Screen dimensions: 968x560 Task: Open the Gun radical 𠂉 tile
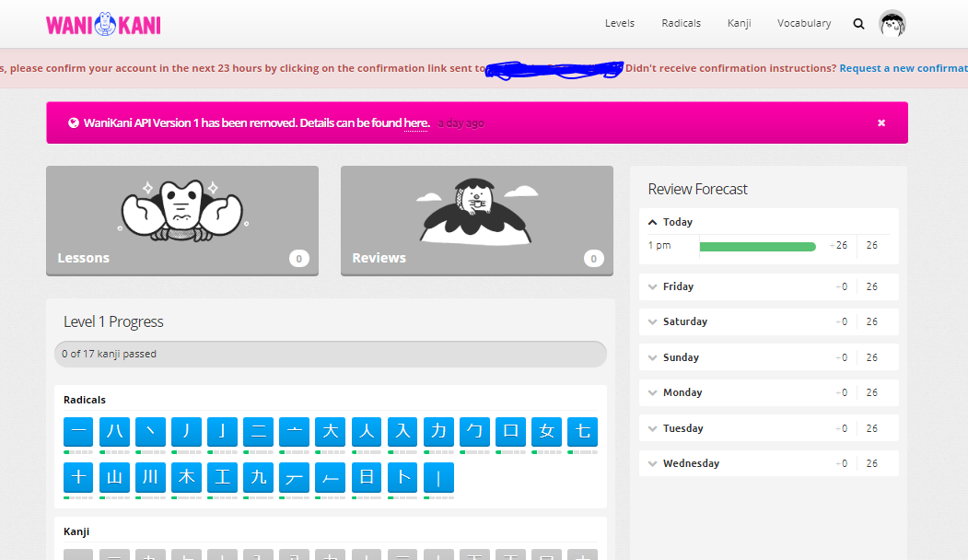point(331,477)
